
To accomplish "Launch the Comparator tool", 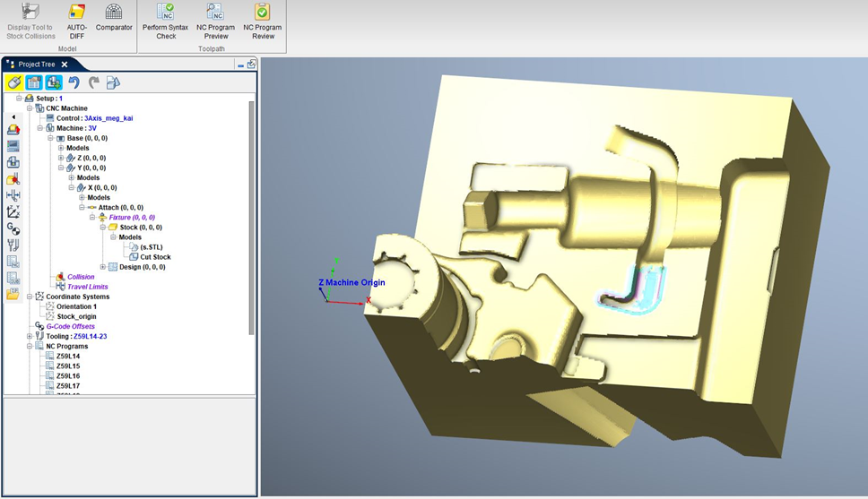I will pyautogui.click(x=114, y=20).
